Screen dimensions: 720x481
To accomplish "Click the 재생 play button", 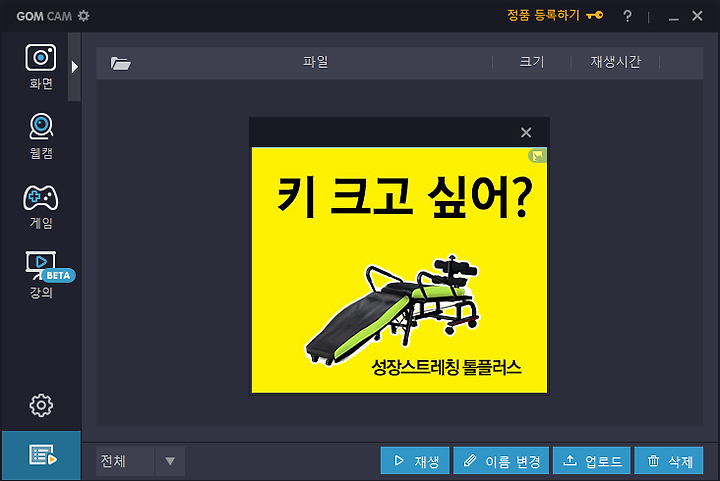I will [415, 460].
